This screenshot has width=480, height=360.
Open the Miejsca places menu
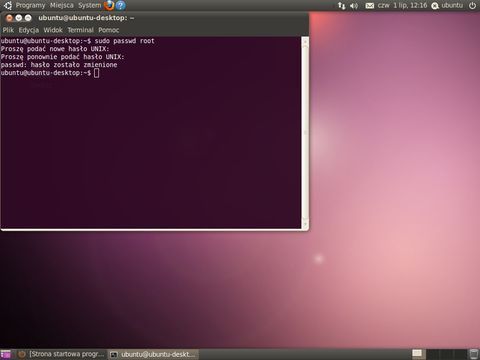[62, 5]
